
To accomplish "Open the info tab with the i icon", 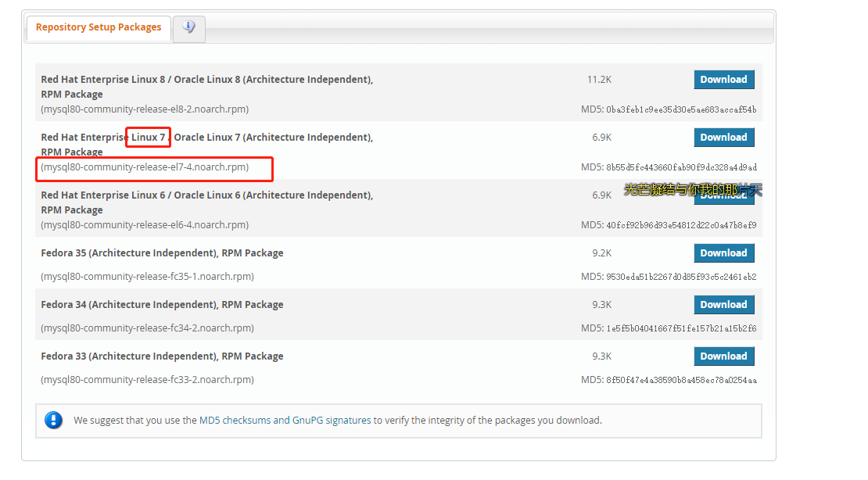I will (188, 27).
